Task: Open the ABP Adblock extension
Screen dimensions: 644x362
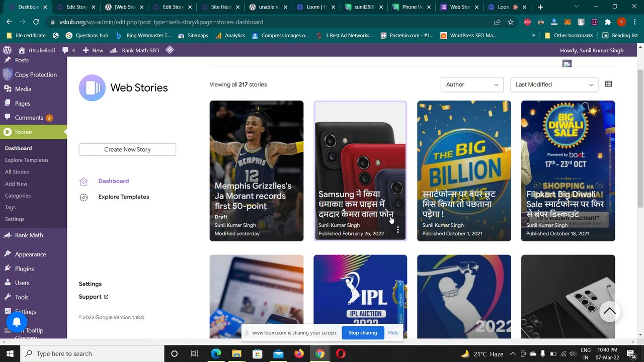Action: [527, 22]
